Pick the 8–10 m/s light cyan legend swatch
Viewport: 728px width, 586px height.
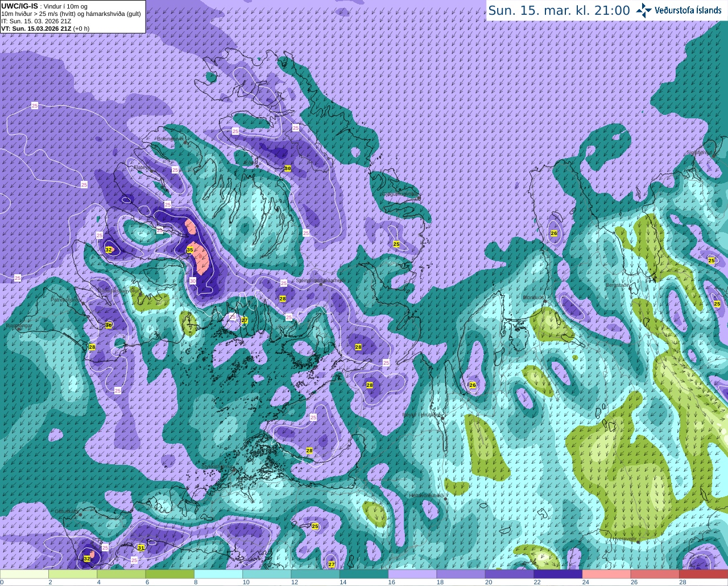(x=218, y=574)
